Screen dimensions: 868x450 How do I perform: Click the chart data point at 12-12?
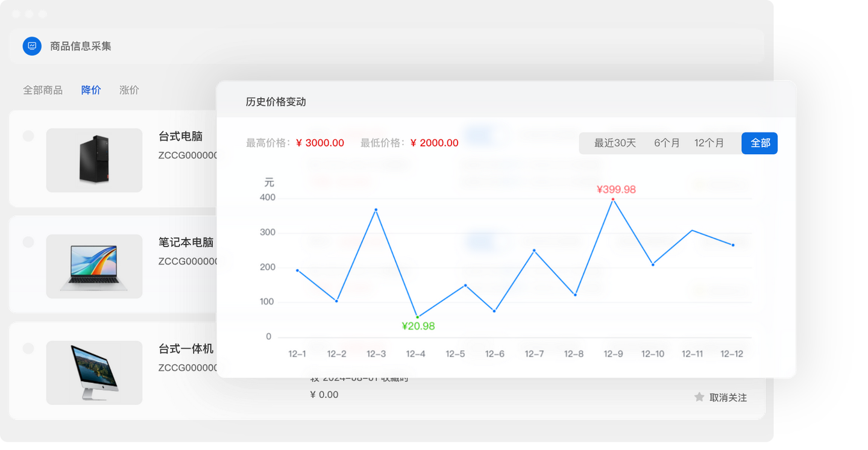point(733,245)
